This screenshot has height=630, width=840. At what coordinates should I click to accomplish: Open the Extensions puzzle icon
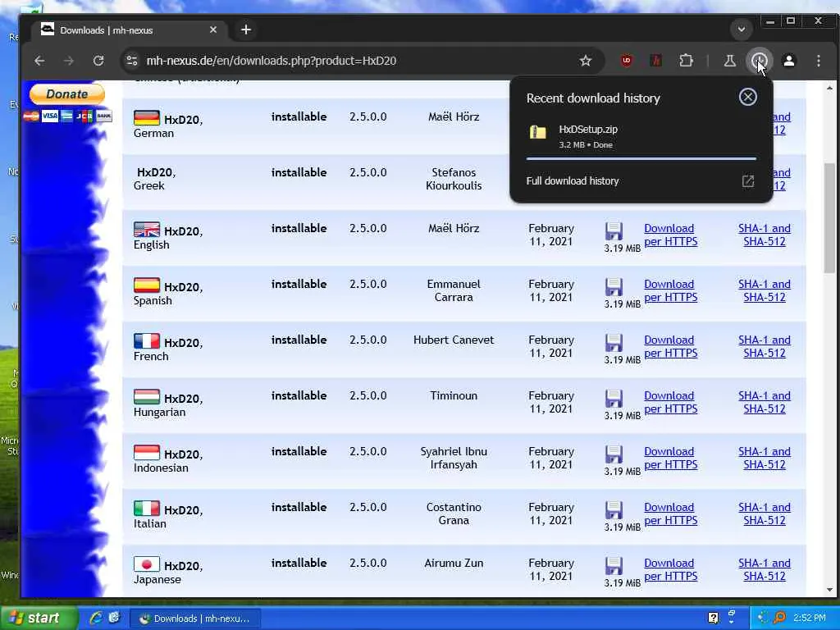pos(687,61)
